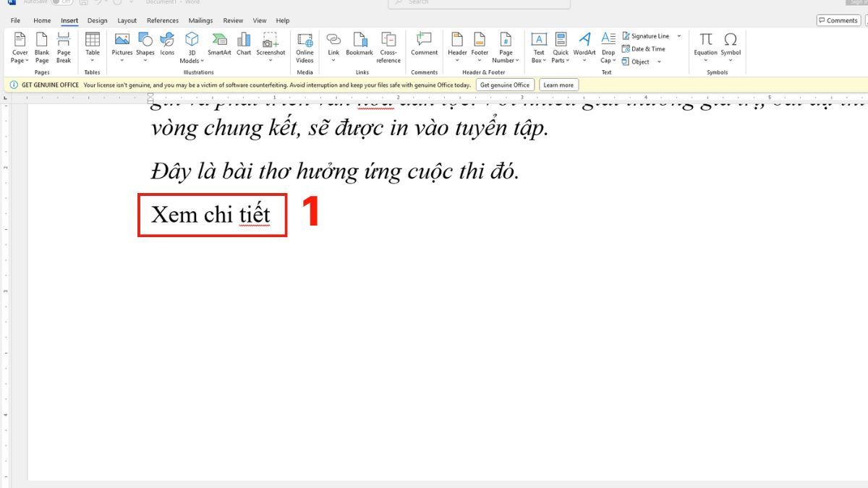This screenshot has height=488, width=868.
Task: Open the Pictures insert button
Action: 122,44
